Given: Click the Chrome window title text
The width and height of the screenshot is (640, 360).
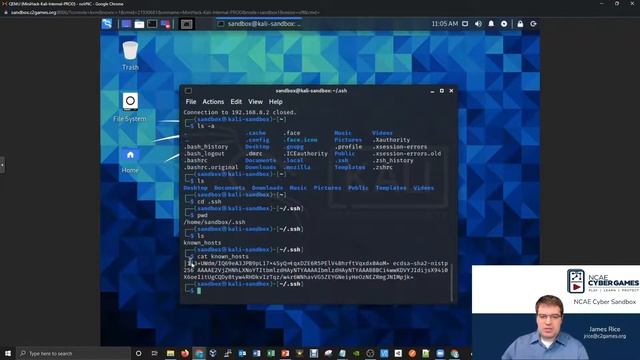Looking at the screenshot, I should coord(66,4).
